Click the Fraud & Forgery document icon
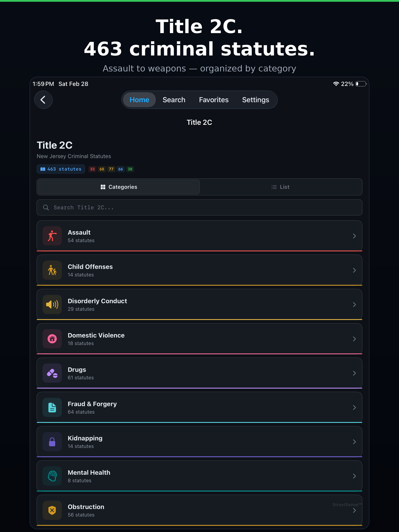The image size is (399, 532). coord(52,407)
